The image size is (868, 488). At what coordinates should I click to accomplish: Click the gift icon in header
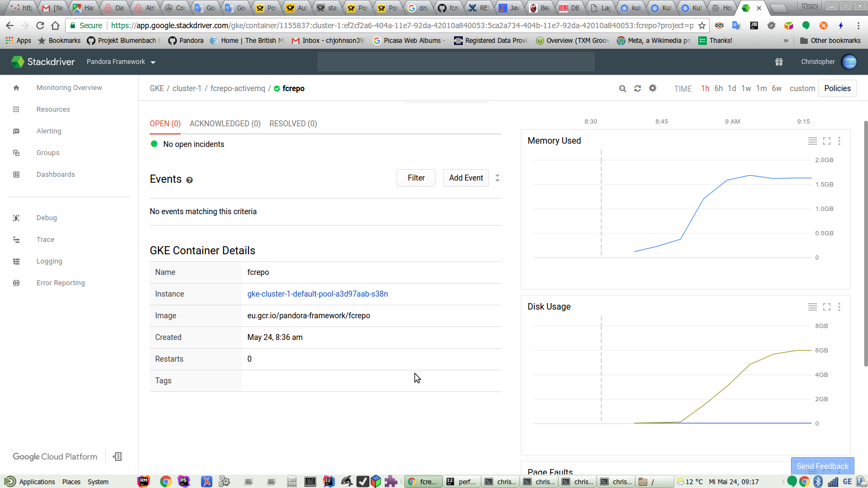[779, 62]
